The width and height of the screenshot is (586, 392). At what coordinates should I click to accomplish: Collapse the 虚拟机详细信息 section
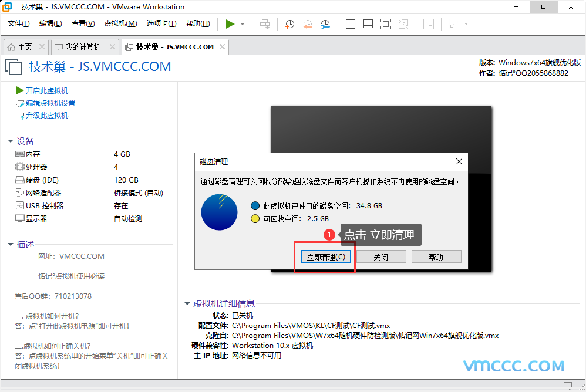(x=187, y=303)
